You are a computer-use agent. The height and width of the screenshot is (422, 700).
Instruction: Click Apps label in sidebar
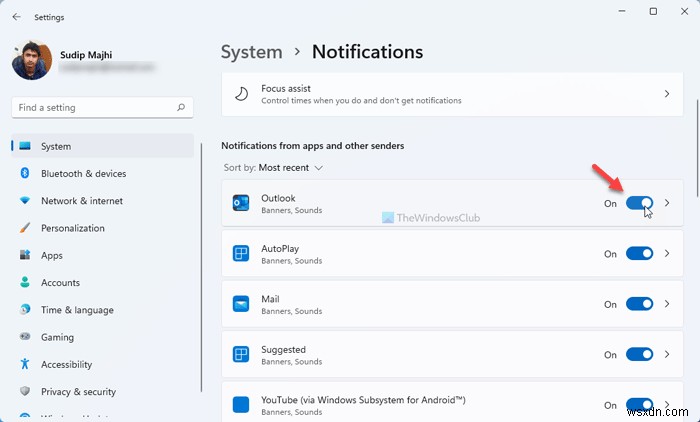coord(52,255)
